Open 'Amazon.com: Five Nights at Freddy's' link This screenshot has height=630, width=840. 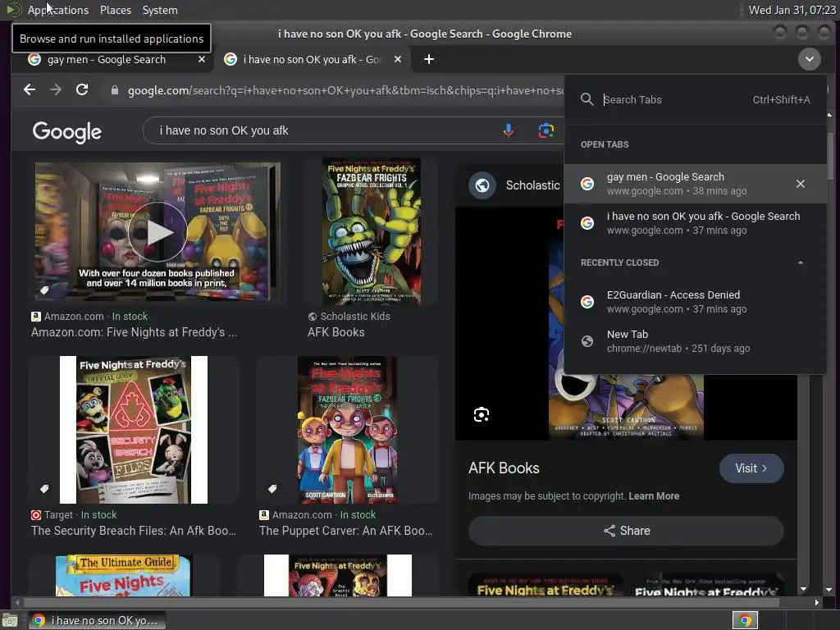(x=134, y=332)
